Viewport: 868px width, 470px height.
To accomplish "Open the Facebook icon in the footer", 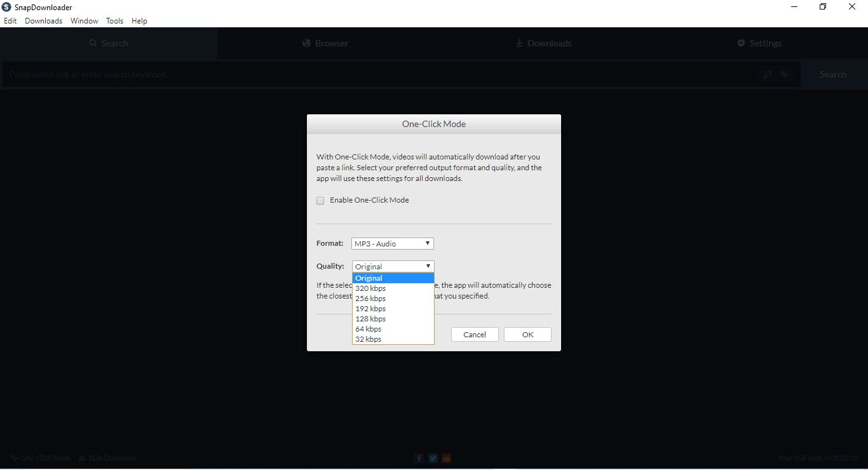I will [419, 458].
